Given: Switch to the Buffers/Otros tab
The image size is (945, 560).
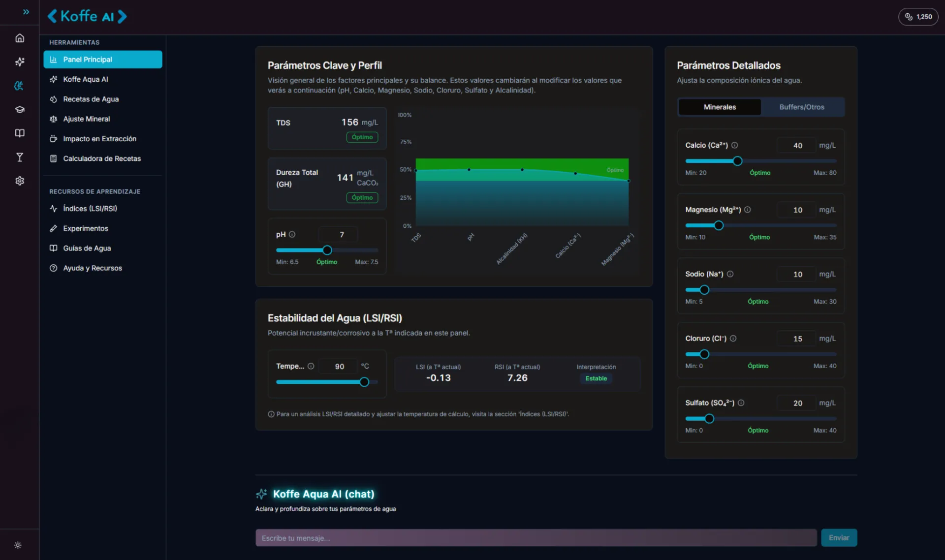Looking at the screenshot, I should click(801, 107).
